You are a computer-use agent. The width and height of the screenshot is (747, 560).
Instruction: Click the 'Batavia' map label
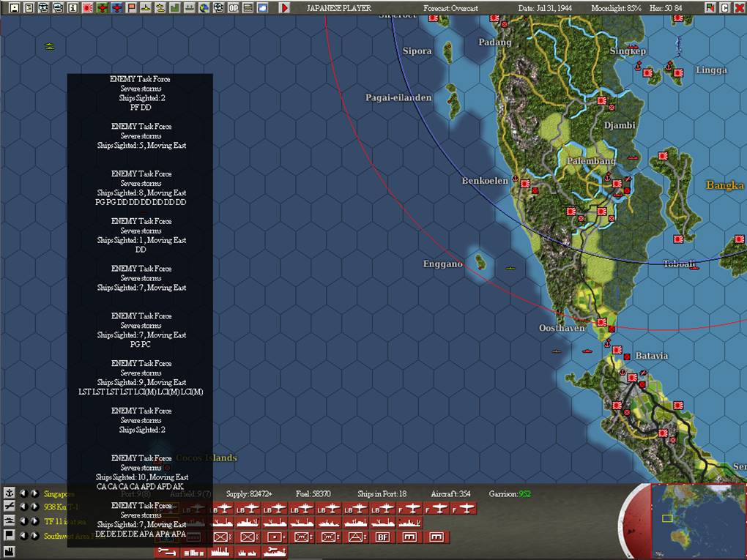pos(651,356)
